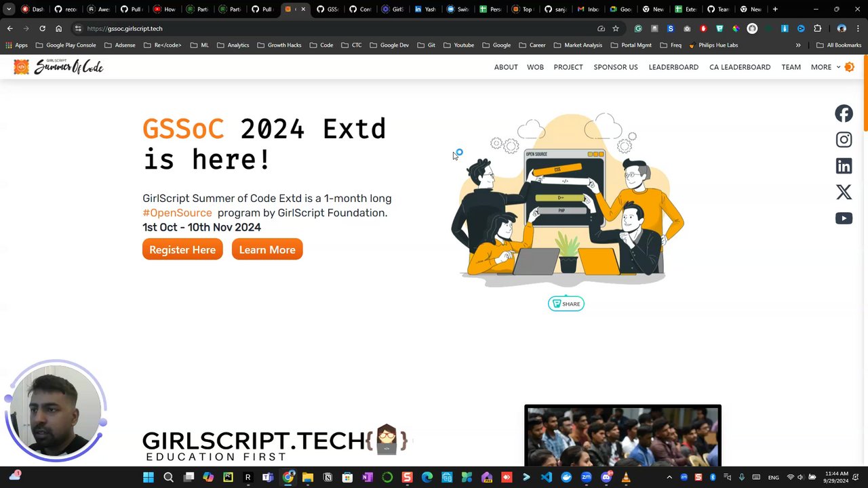
Task: Open tab search dropdown arrow
Action: (9, 9)
